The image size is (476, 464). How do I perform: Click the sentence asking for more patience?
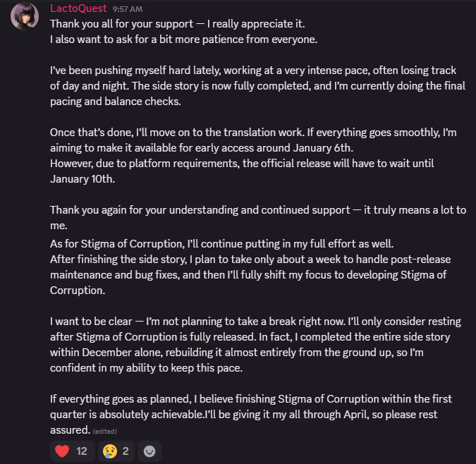click(x=183, y=39)
